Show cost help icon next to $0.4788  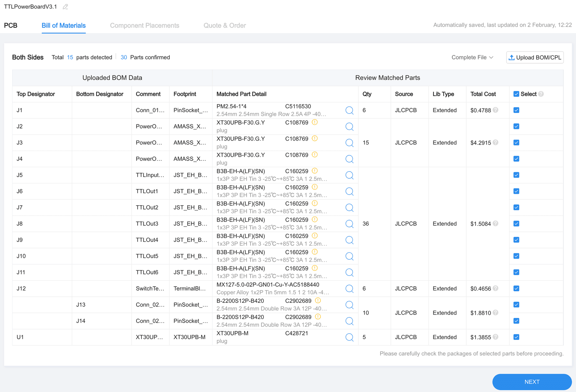coord(496,110)
